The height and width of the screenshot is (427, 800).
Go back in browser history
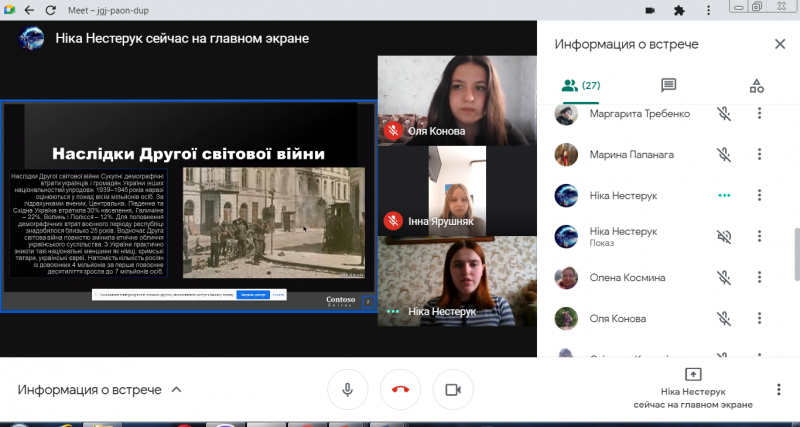(x=29, y=10)
